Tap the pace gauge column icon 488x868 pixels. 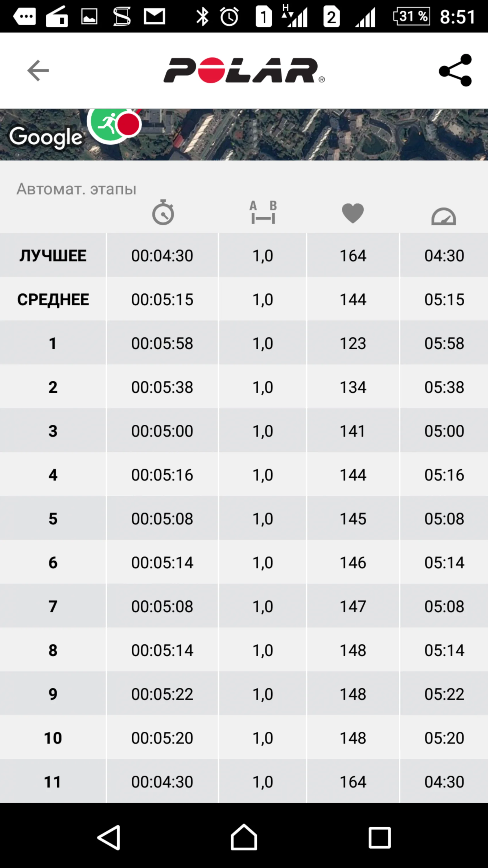(443, 216)
